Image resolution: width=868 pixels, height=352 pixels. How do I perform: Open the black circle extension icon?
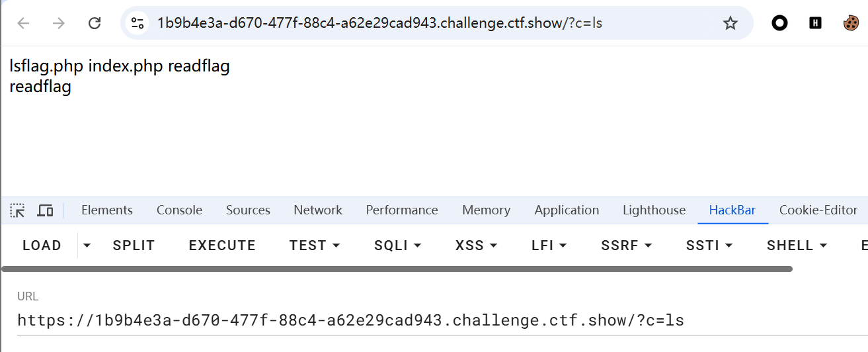[x=780, y=23]
